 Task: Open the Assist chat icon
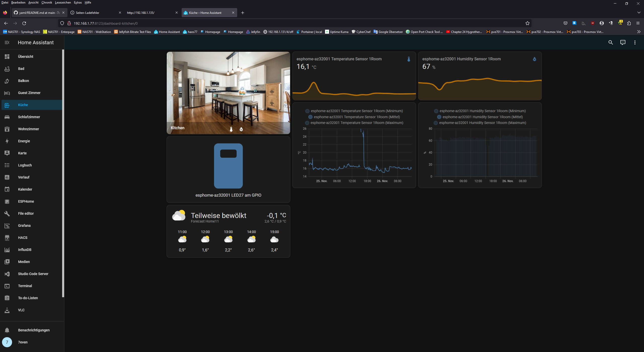[x=623, y=42]
